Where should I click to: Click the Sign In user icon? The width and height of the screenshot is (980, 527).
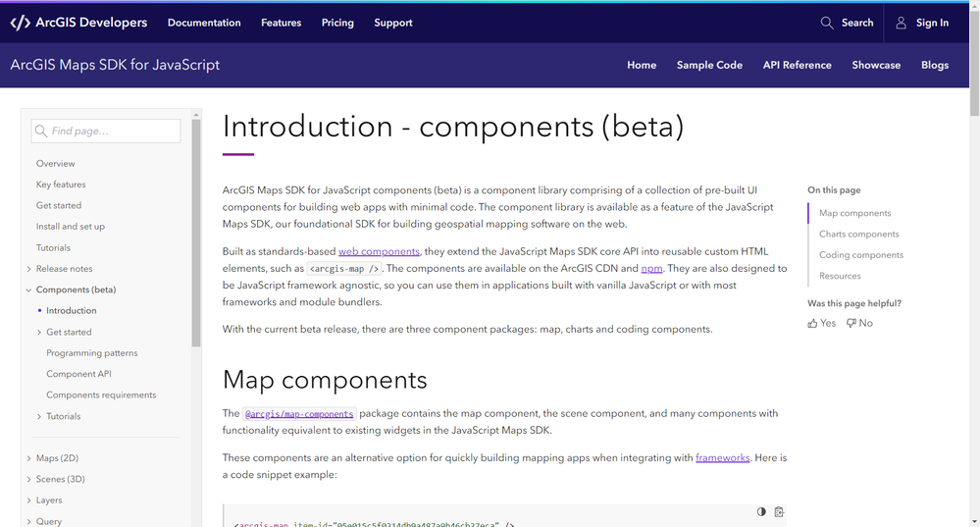901,23
